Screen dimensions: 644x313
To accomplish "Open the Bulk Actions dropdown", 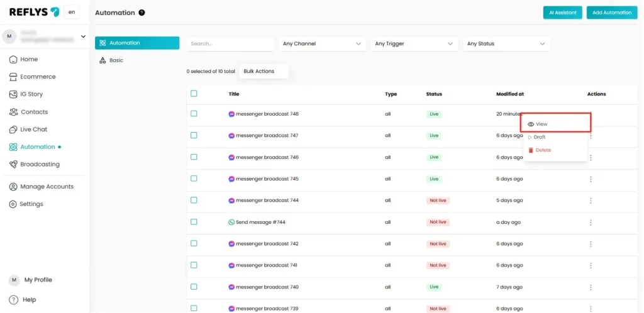I will [264, 72].
